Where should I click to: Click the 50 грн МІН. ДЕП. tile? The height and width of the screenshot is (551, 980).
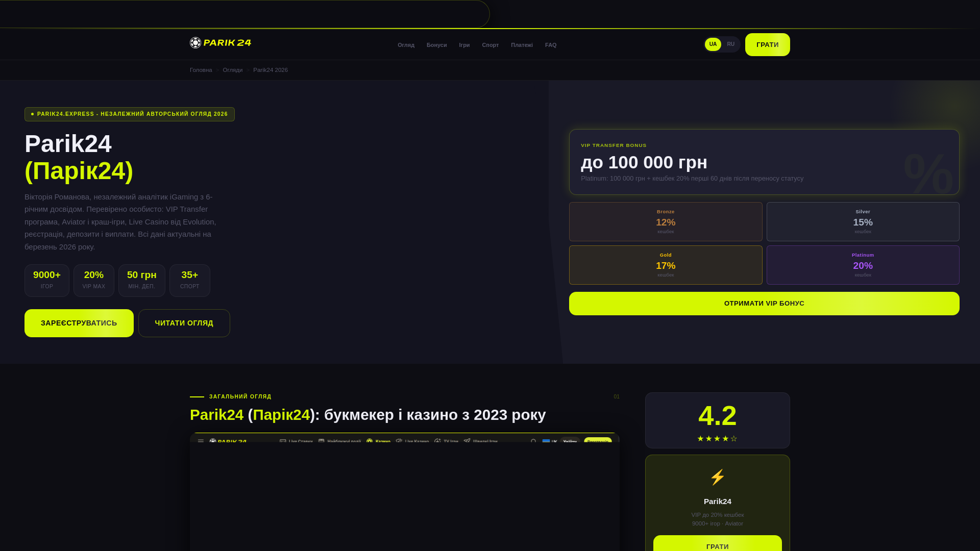point(142,281)
